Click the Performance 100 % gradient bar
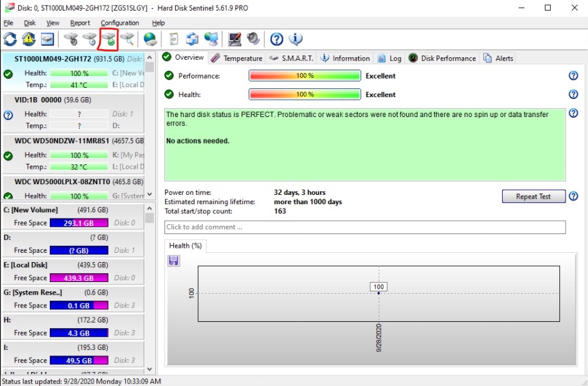This screenshot has height=386, width=588. click(x=305, y=76)
